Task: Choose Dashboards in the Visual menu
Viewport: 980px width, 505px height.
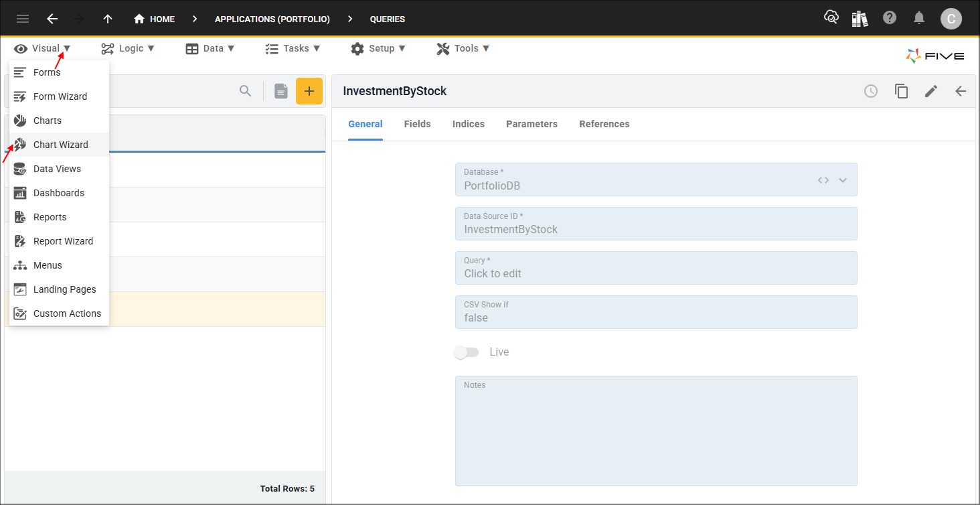Action: click(x=59, y=193)
